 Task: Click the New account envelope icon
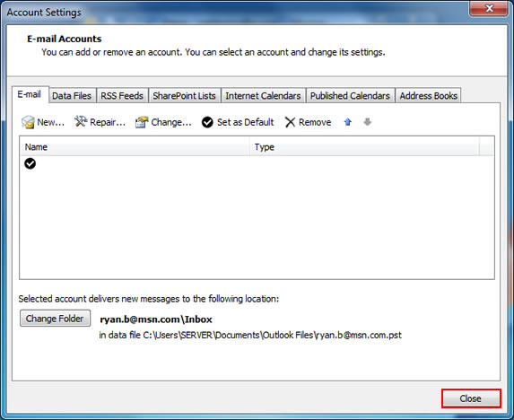point(28,122)
